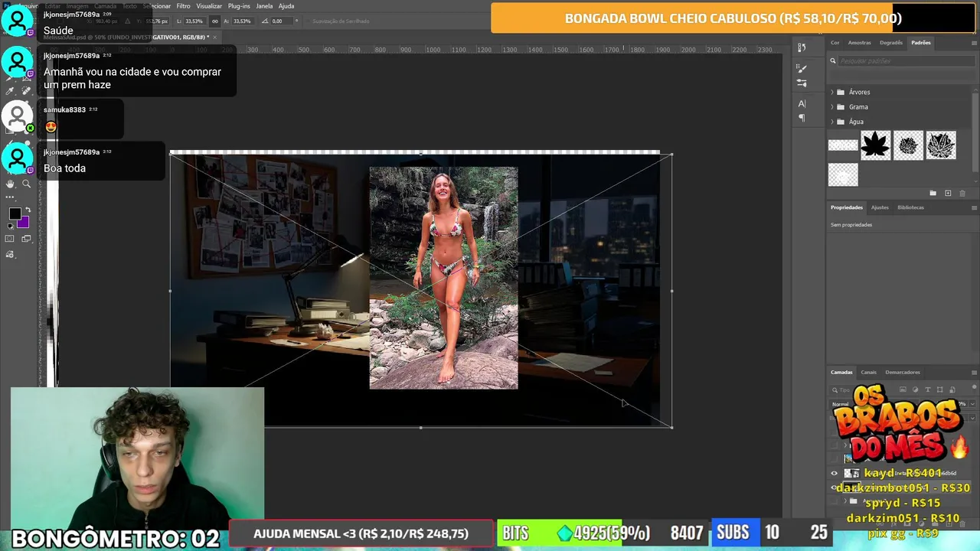980x551 pixels.
Task: Click the Sem propriedades text
Action: click(851, 225)
